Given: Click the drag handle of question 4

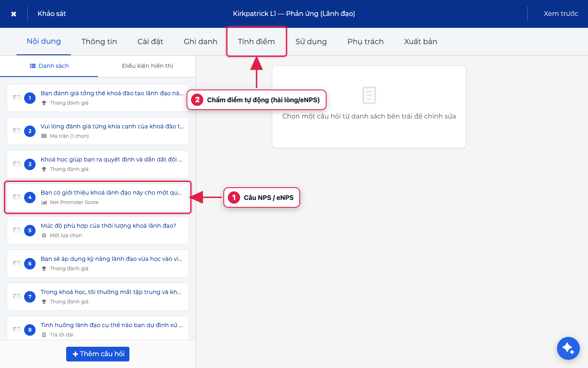Looking at the screenshot, I should 17,197.
